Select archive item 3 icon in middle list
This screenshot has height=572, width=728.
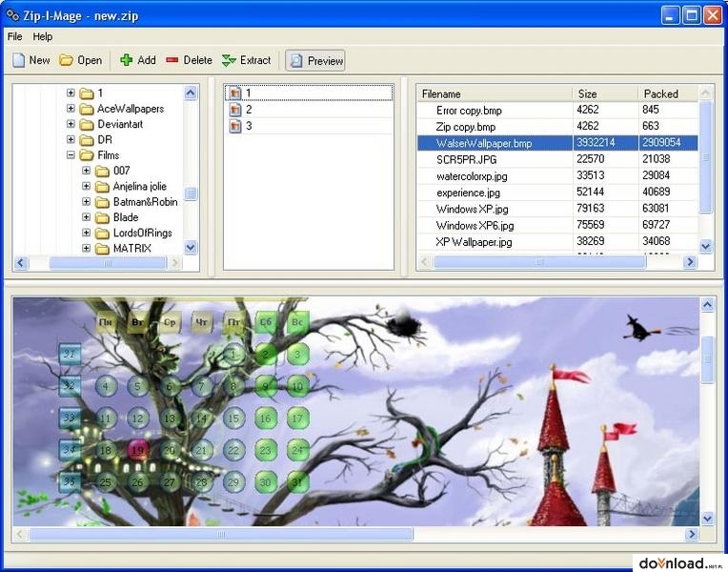(x=236, y=126)
